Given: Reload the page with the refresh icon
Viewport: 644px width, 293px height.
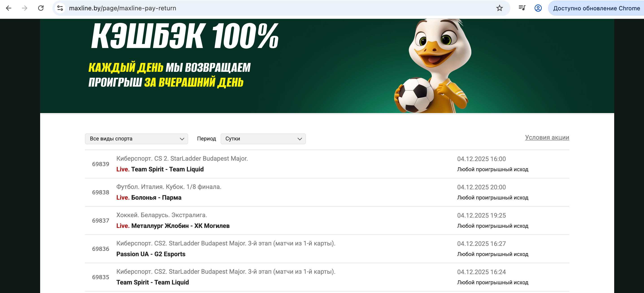Looking at the screenshot, I should pos(41,8).
